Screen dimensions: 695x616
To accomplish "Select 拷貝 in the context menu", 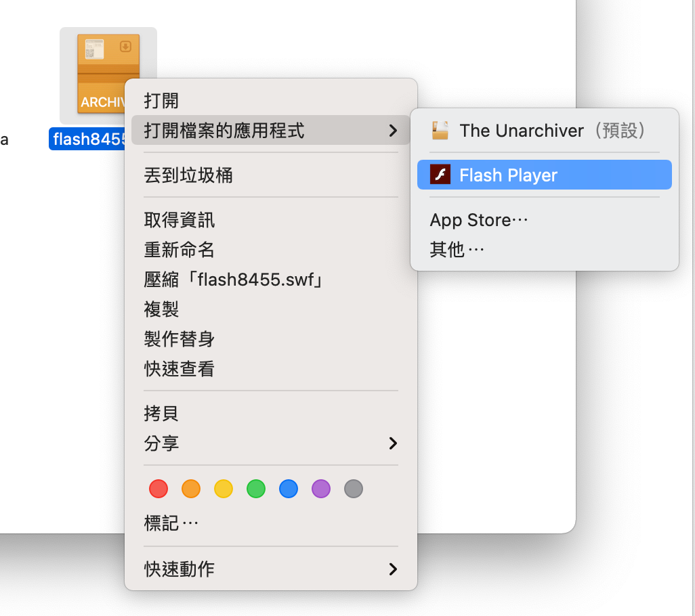I will tap(271, 413).
